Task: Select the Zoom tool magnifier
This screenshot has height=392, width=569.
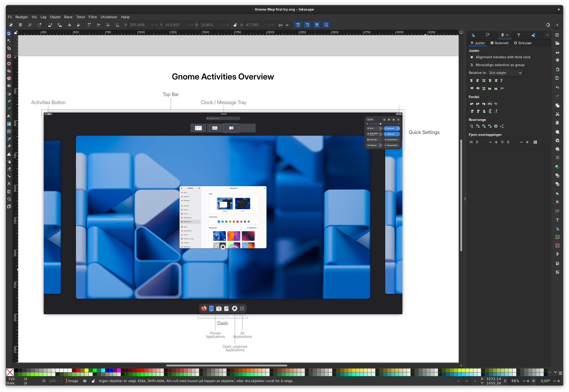Action: 9,199
